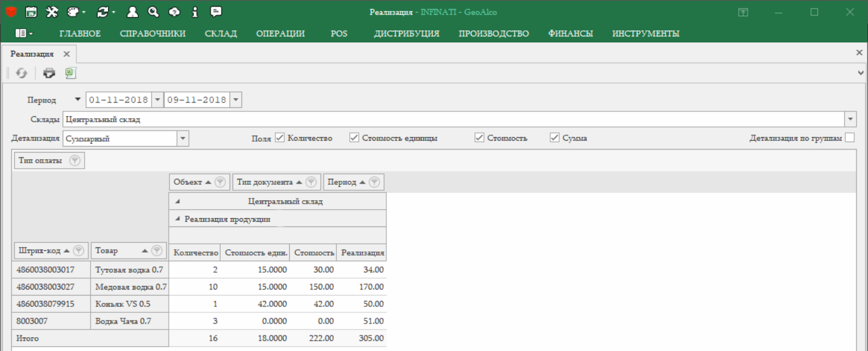This screenshot has width=868, height=351.
Task: Open filter icon on Объект field
Action: [219, 182]
